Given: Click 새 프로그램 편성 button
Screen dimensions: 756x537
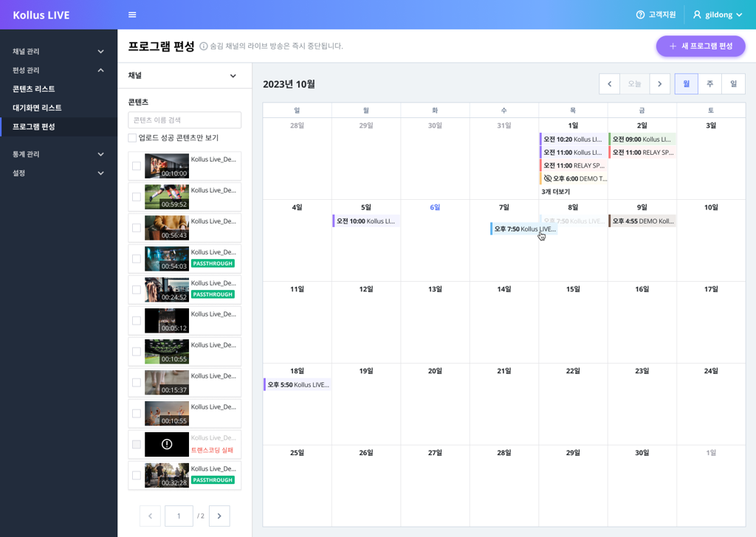Looking at the screenshot, I should 700,46.
